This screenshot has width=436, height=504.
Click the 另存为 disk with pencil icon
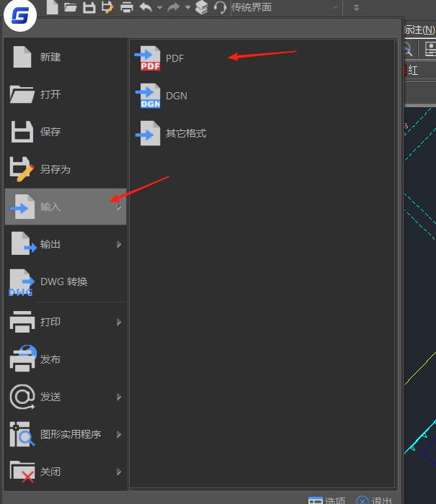[x=22, y=169]
